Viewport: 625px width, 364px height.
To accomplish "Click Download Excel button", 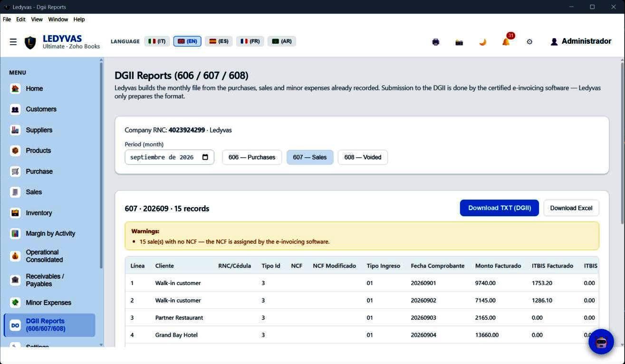I will [x=571, y=208].
